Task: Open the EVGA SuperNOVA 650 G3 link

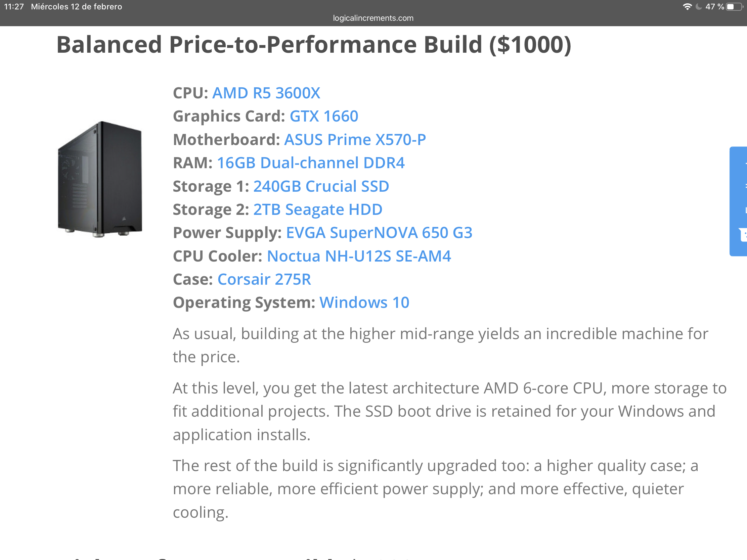Action: coord(379,233)
